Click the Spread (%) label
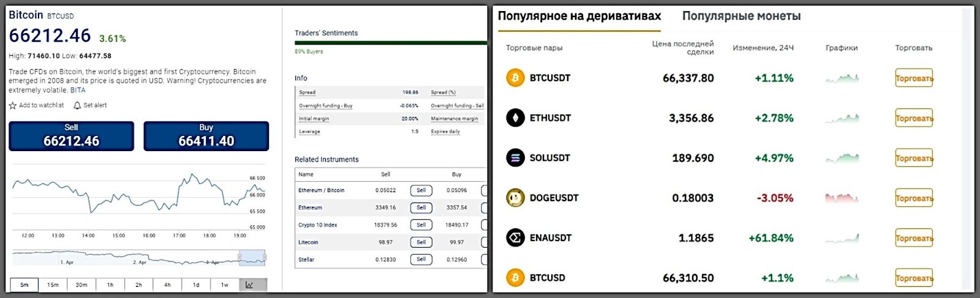The image size is (980, 298). (443, 92)
